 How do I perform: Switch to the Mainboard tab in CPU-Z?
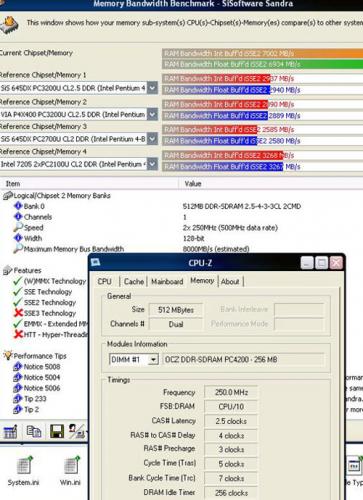(167, 282)
